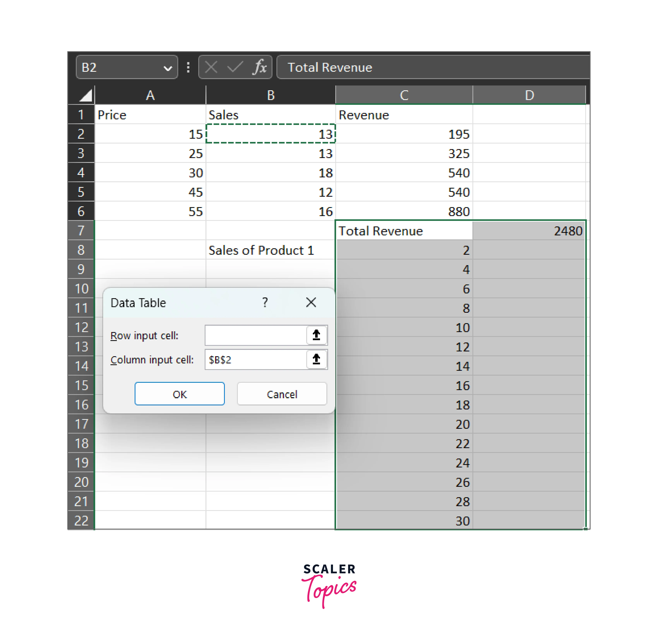Click the formula bar enter checkmark icon
Viewport: 658px width, 644px height.
click(235, 67)
